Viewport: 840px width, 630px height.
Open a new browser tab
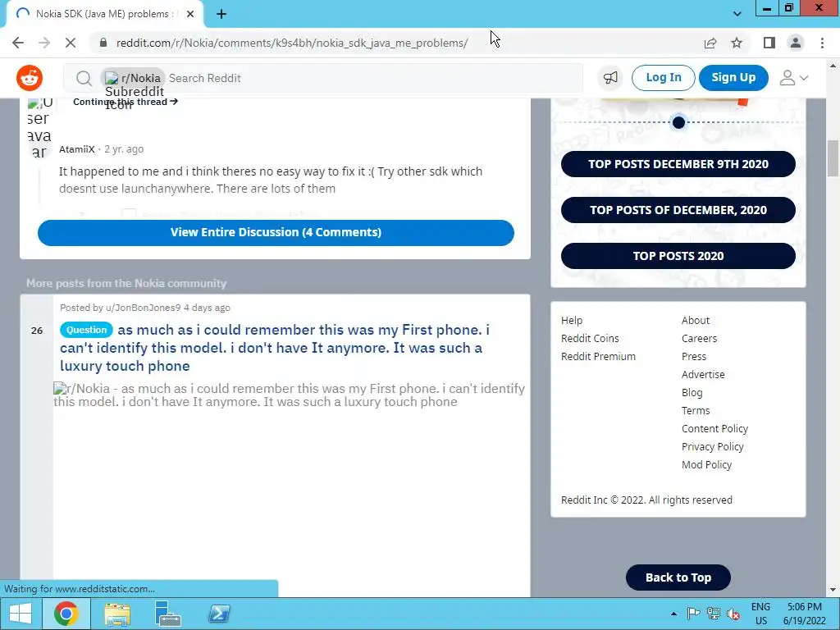[x=221, y=14]
